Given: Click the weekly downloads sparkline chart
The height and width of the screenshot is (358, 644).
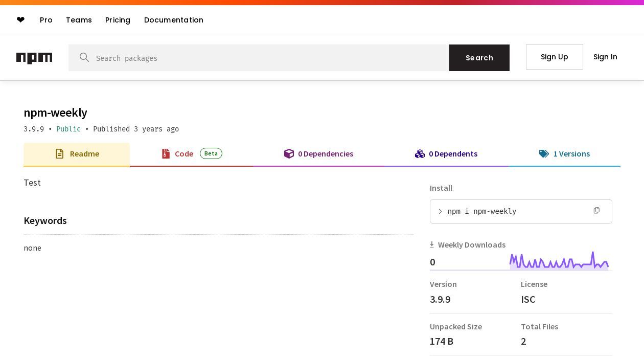Looking at the screenshot, I should coord(559,261).
